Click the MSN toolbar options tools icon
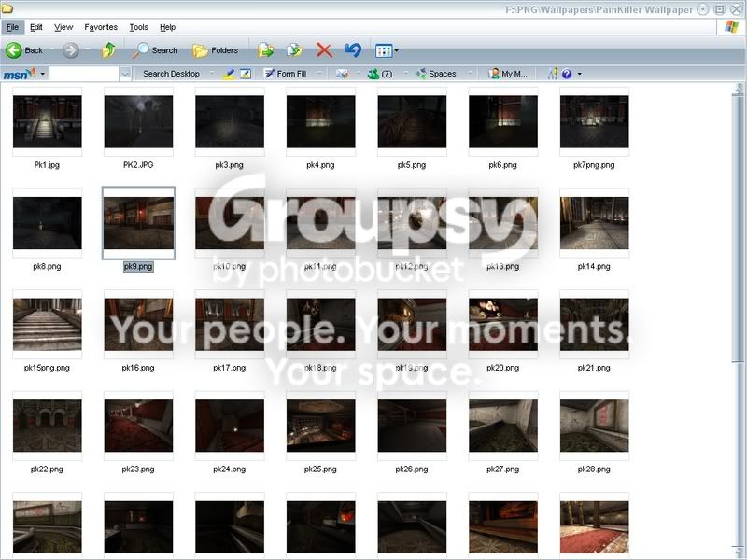747x560 pixels. (553, 74)
